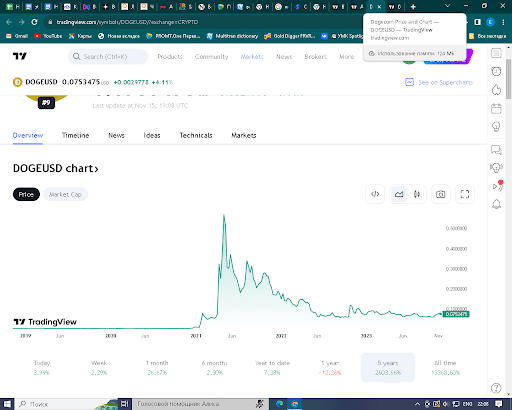Go back with browser back arrow
The height and width of the screenshot is (410, 512).
9,22
